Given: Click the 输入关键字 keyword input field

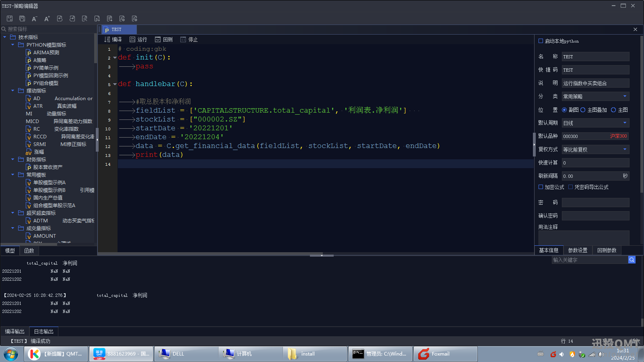Looking at the screenshot, I should pos(590,260).
